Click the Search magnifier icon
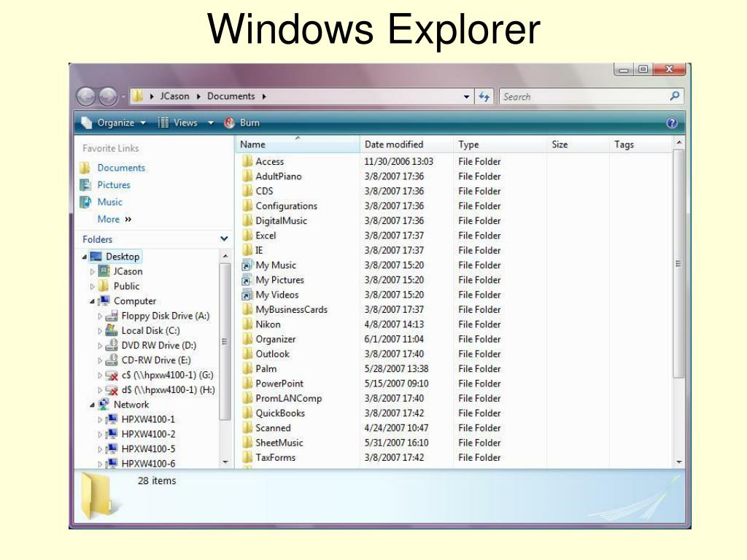This screenshot has height=560, width=747. [x=675, y=96]
